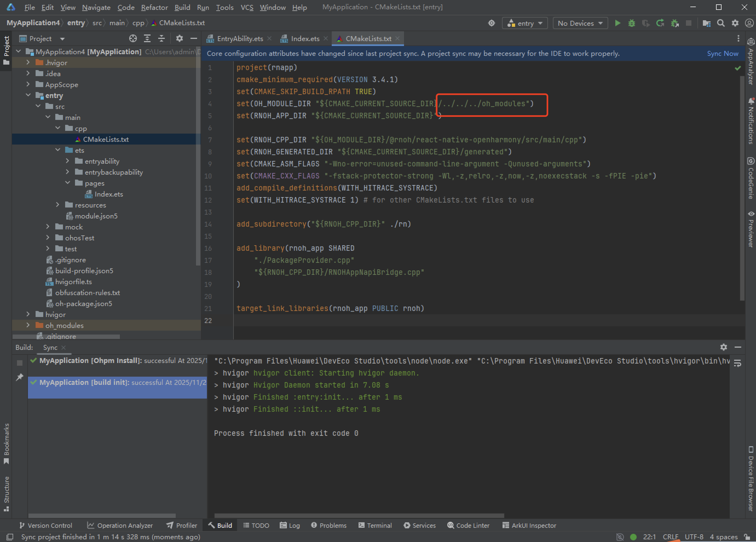
Task: Click attach debugger to process icon
Action: coord(675,23)
